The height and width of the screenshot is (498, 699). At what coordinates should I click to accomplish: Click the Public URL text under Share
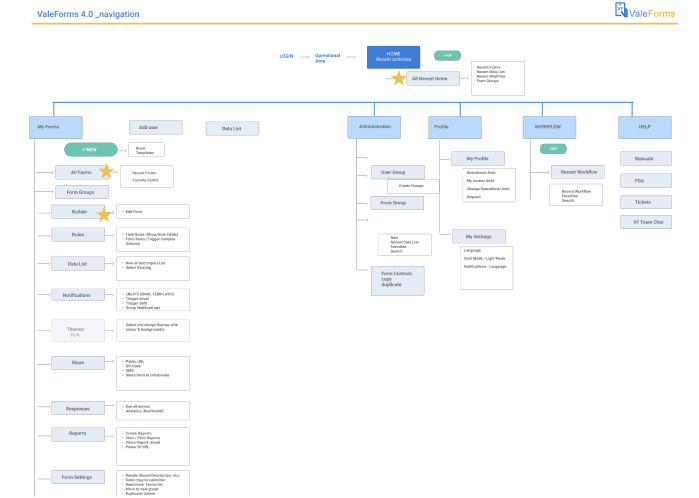tap(135, 362)
